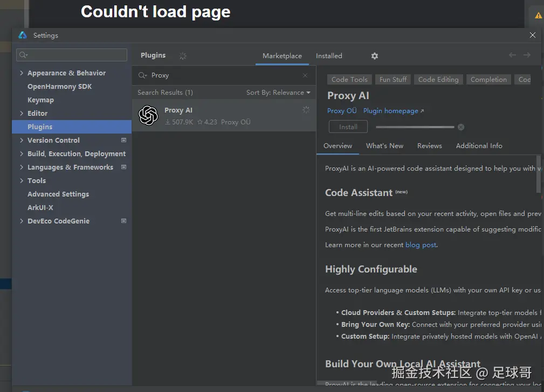544x392 pixels.
Task: Open the Overview tab
Action: coord(338,146)
